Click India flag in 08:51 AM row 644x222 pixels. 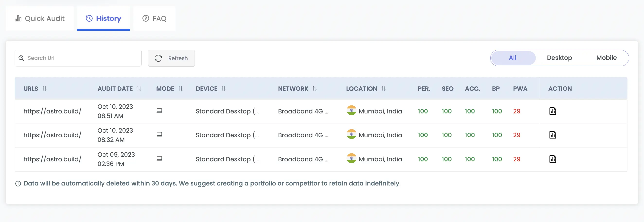(x=351, y=110)
